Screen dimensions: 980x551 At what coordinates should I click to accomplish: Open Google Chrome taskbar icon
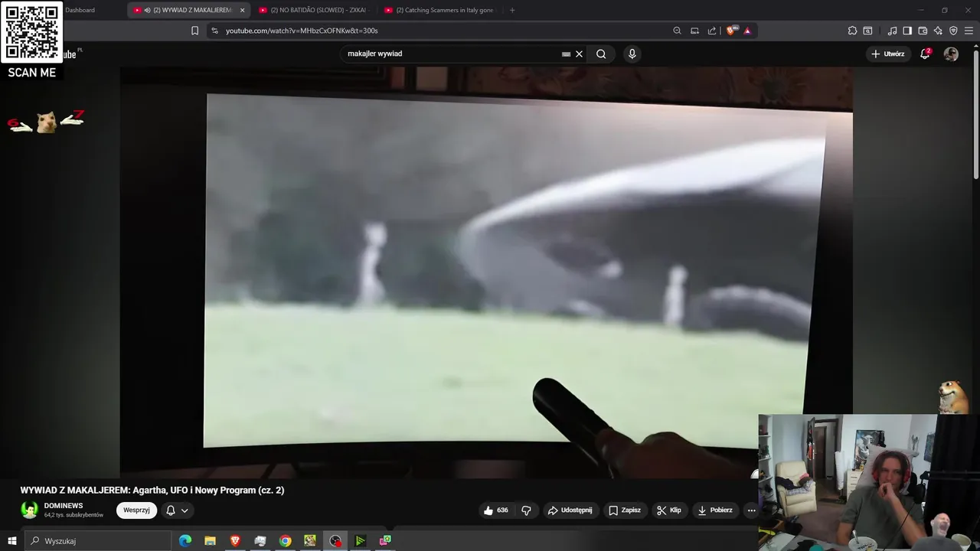point(285,541)
